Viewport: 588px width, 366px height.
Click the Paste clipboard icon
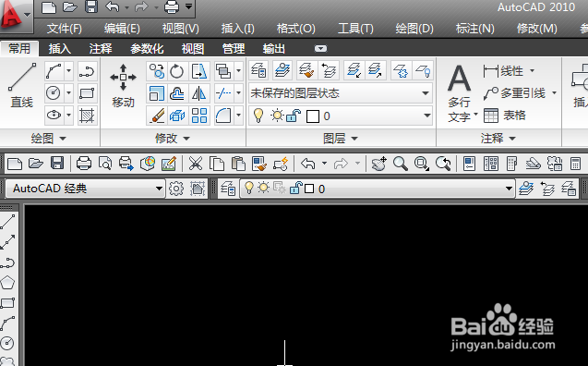pyautogui.click(x=238, y=164)
